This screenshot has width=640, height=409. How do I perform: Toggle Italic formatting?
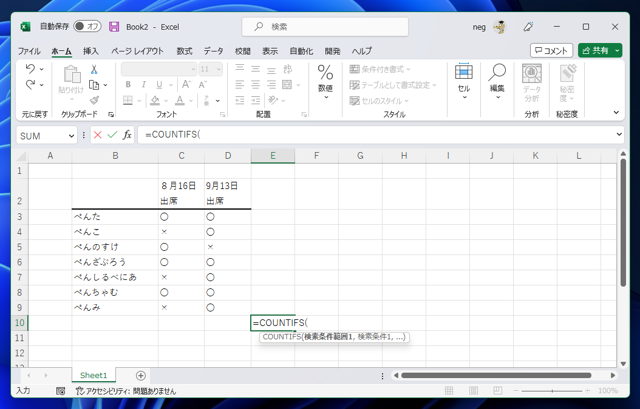(x=143, y=84)
